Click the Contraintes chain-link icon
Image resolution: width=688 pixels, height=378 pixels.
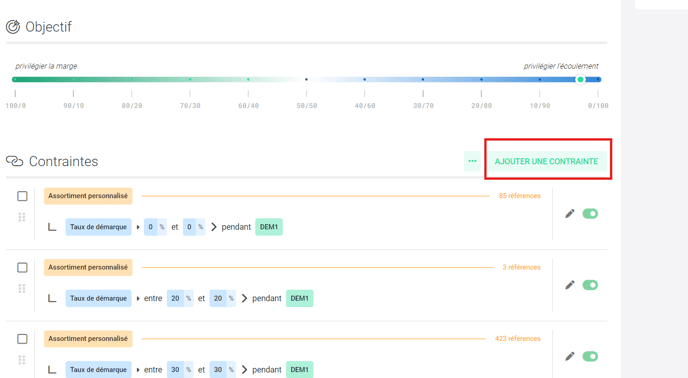tap(14, 161)
